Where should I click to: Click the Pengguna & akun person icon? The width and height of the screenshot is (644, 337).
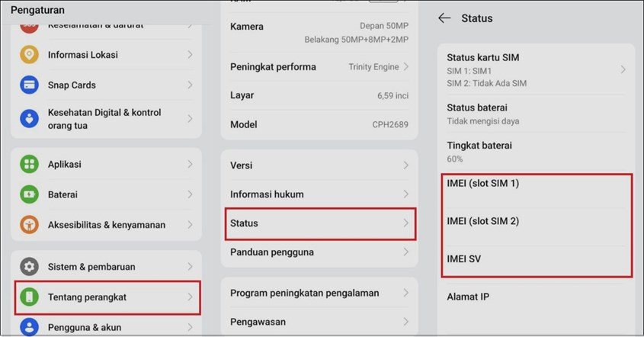pyautogui.click(x=29, y=327)
